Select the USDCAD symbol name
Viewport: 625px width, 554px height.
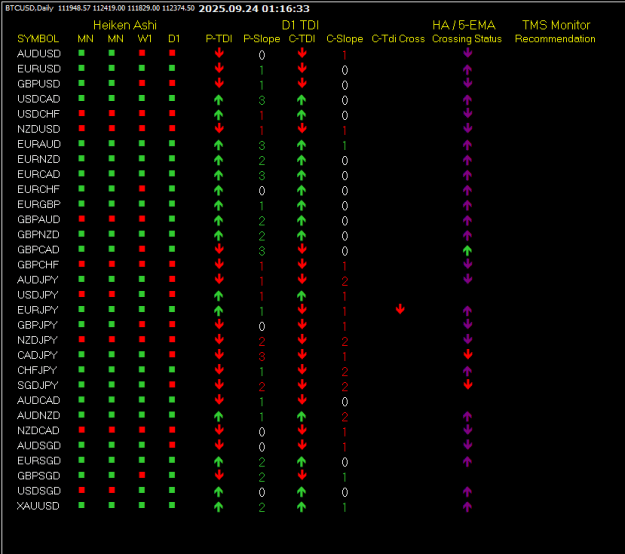click(x=39, y=99)
